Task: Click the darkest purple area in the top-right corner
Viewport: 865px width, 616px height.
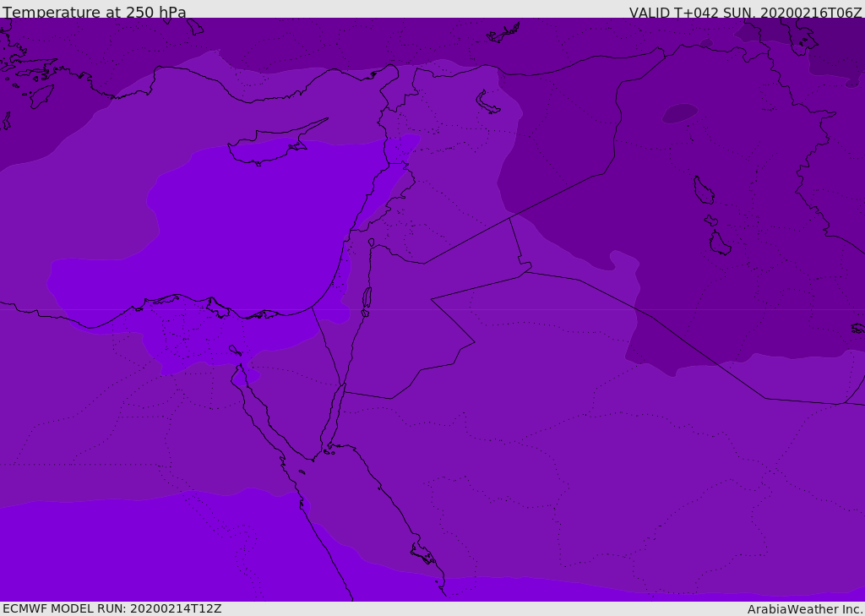Action: point(836,59)
